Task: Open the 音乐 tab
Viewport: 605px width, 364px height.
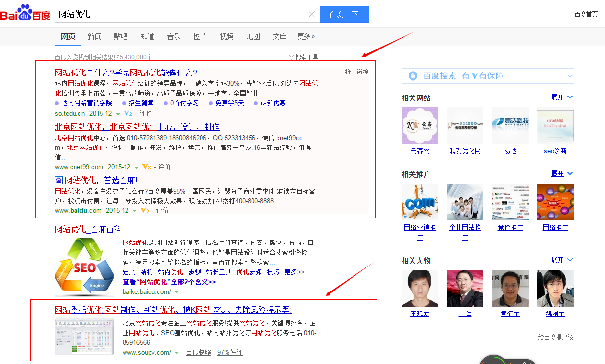Action: 174,36
